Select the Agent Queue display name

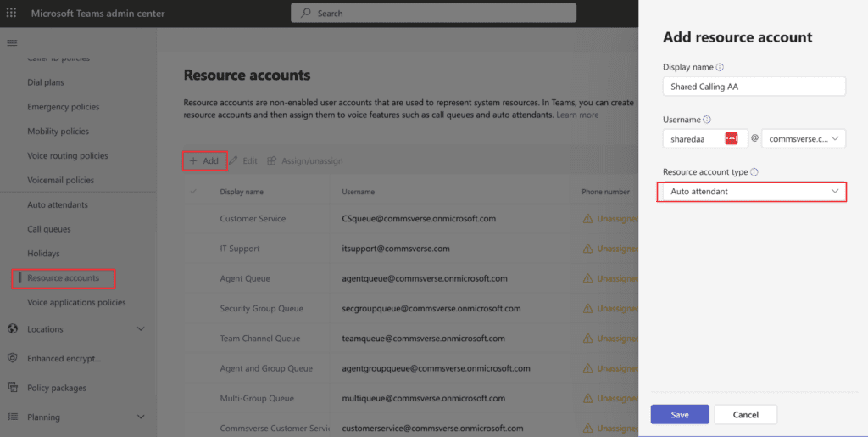click(245, 278)
